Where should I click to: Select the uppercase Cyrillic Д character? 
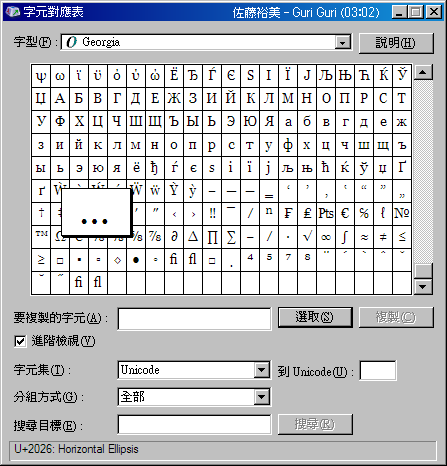(136, 99)
